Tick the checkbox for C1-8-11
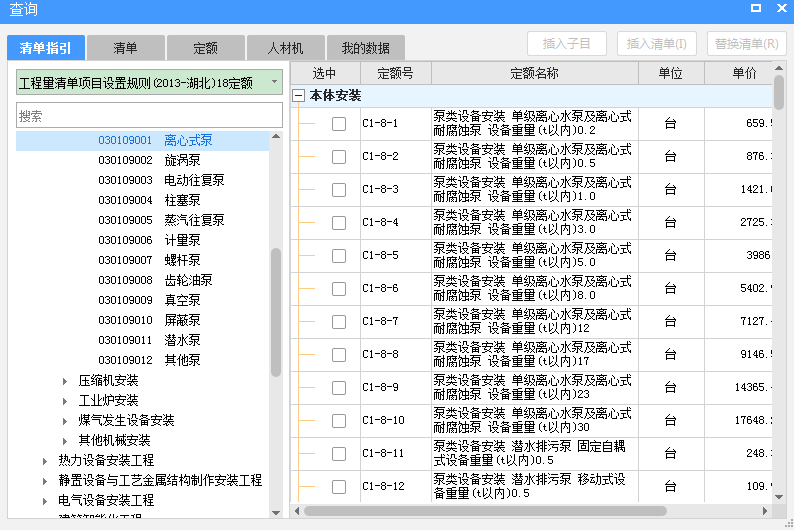 click(339, 454)
